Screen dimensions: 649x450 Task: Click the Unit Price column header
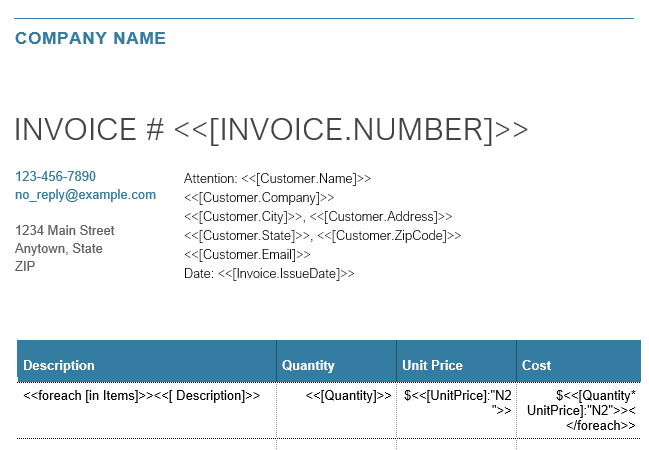click(x=432, y=365)
